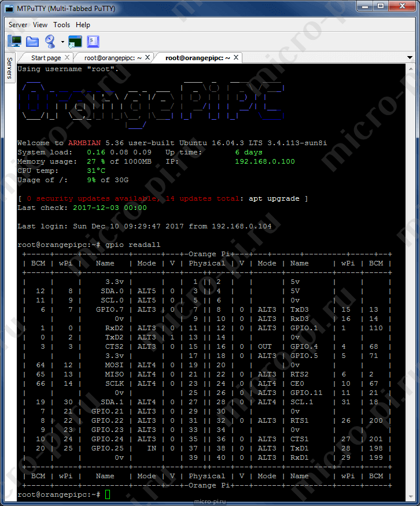
Task: Close the Start page tab
Action: [67, 57]
